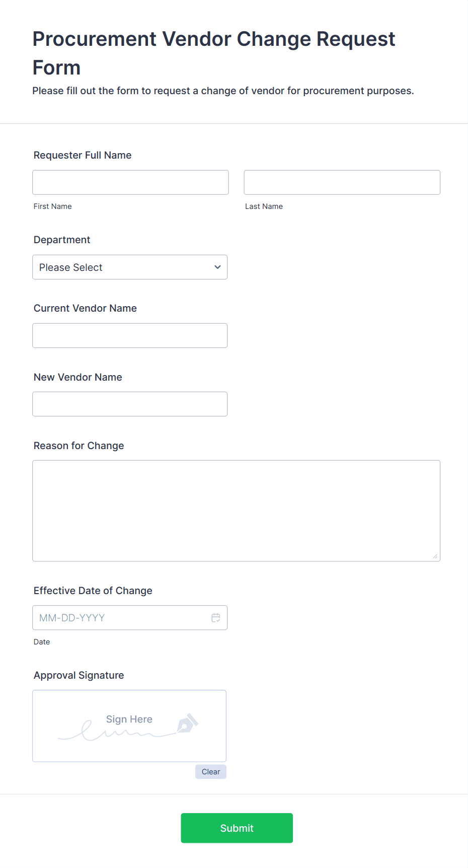Viewport: 468px width, 868px height.
Task: Open the calendar picker icon
Action: coord(216,617)
